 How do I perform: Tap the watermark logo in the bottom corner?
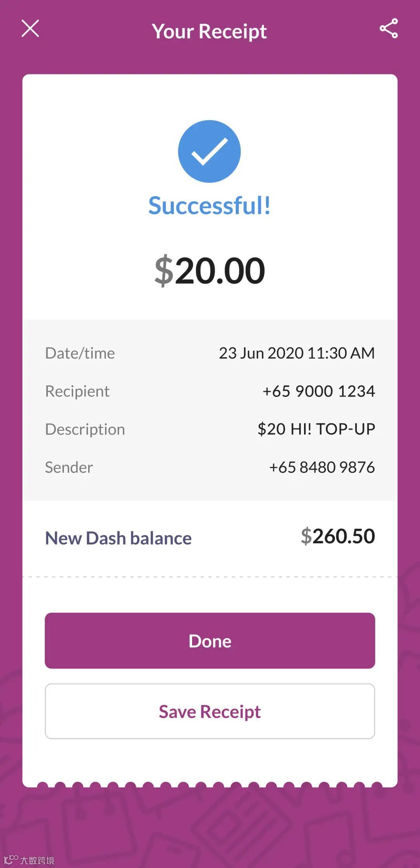[x=29, y=860]
